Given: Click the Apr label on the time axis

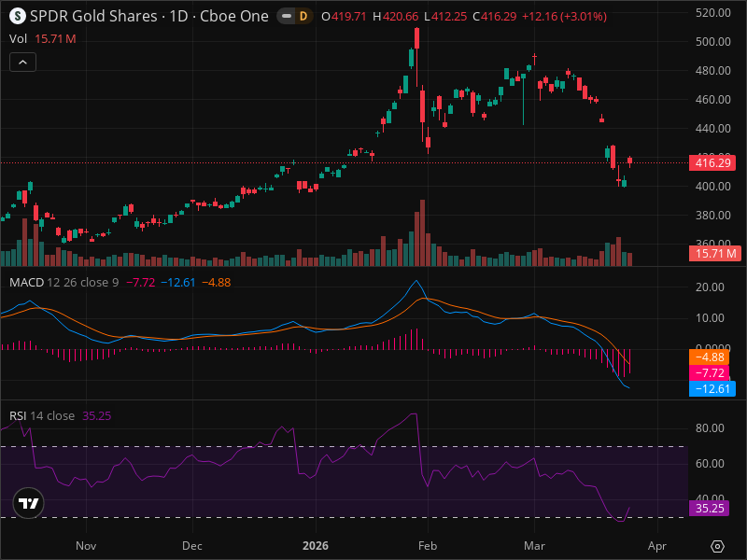Looking at the screenshot, I should click(x=657, y=546).
